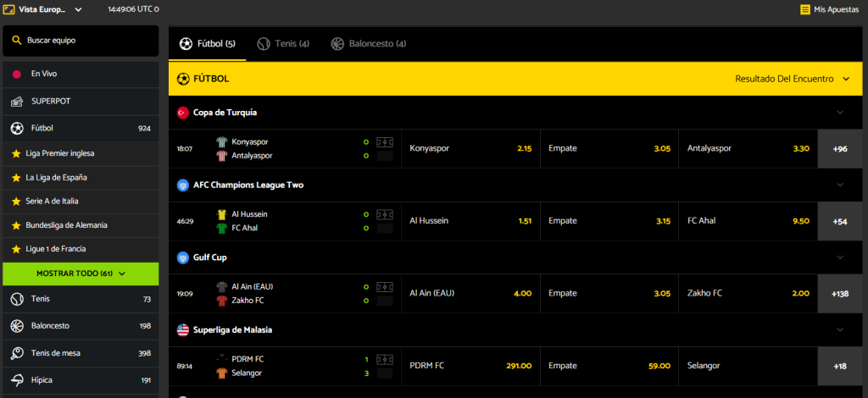Click the search magnifier icon
This screenshot has width=868, height=398.
click(x=17, y=41)
